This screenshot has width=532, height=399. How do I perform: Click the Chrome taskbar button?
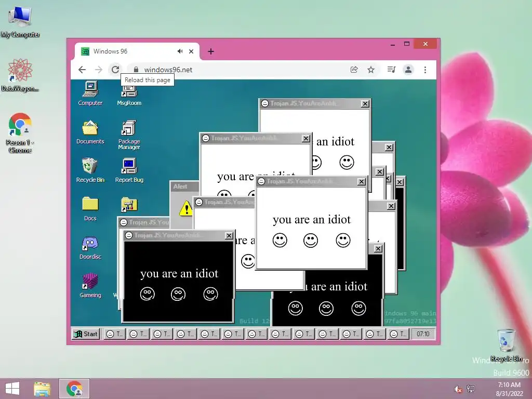click(74, 389)
